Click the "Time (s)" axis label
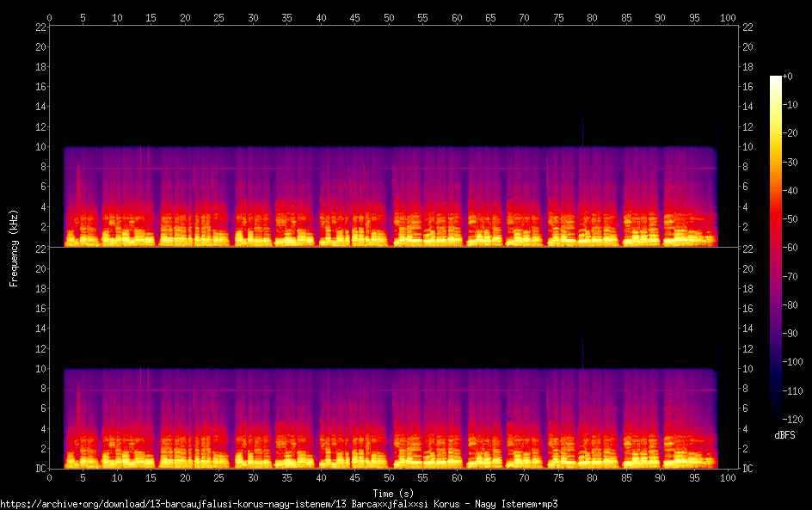This screenshot has width=812, height=510. [x=393, y=494]
